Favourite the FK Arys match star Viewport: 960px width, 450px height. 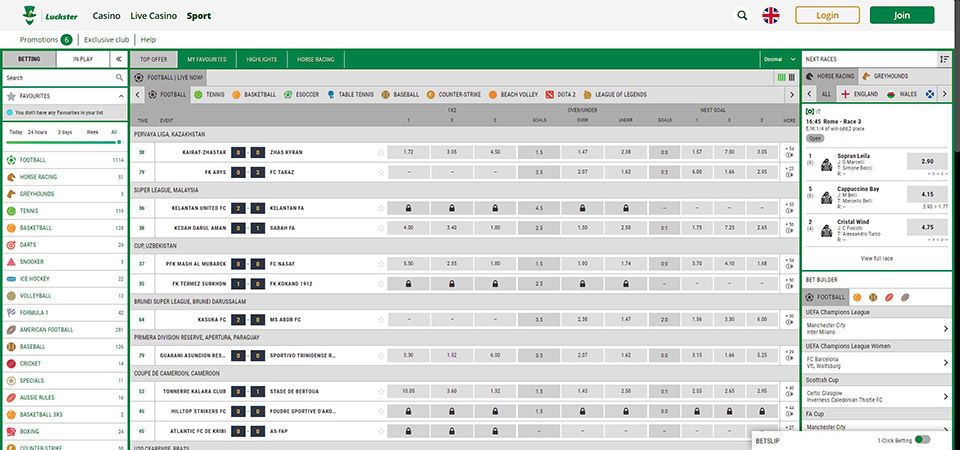point(381,173)
